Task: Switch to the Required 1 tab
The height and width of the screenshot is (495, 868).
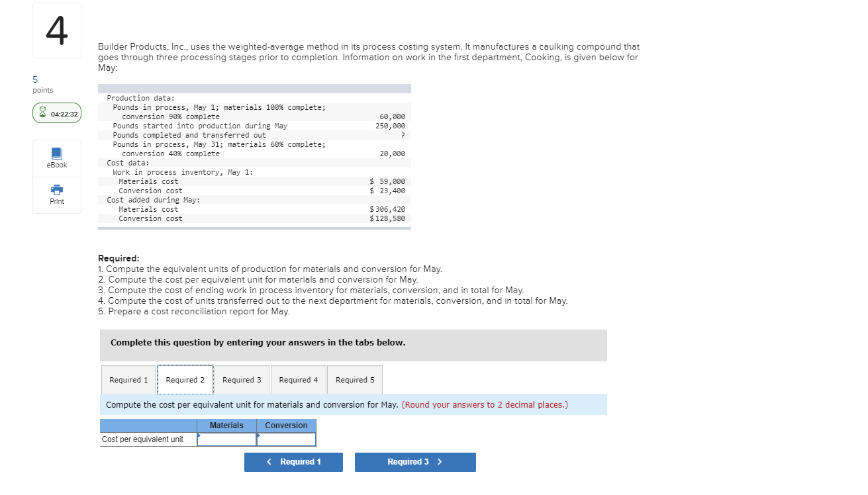Action: tap(128, 380)
